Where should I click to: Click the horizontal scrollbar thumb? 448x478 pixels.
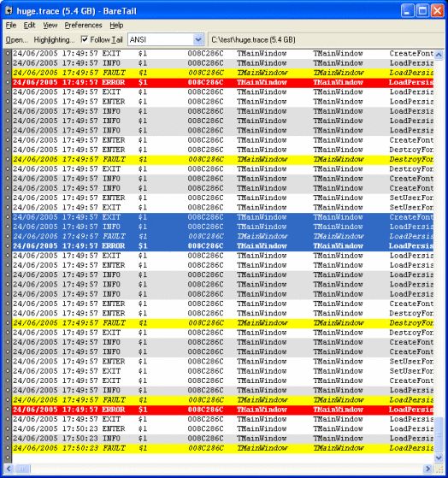coord(23,469)
